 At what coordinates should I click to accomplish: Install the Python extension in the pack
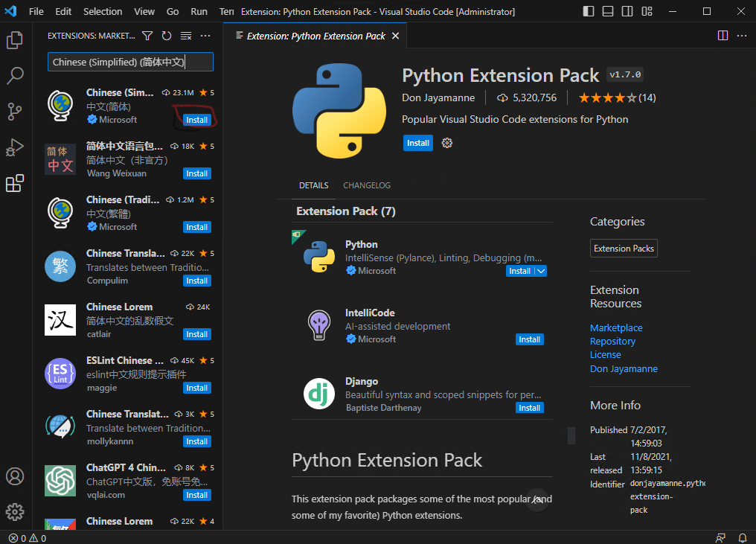(519, 271)
